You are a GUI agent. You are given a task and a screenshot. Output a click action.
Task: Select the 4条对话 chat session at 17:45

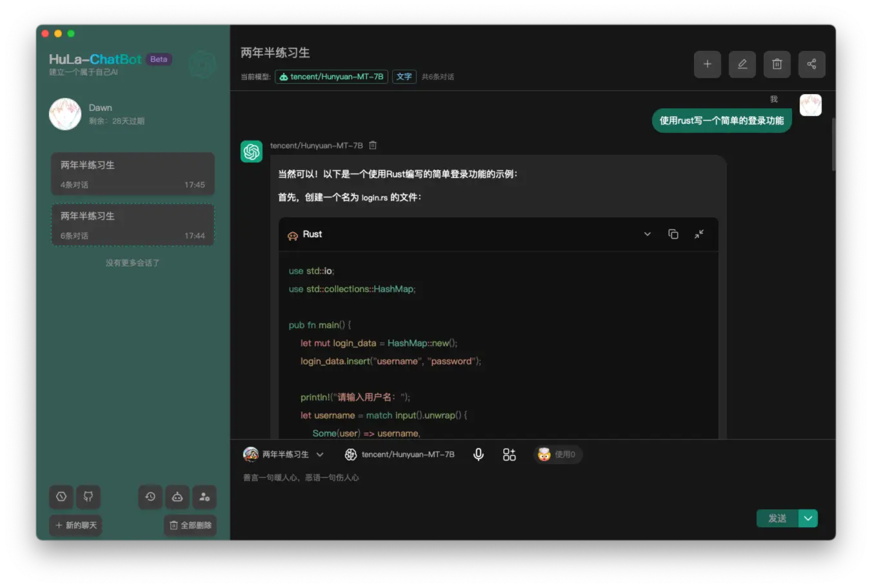(132, 174)
